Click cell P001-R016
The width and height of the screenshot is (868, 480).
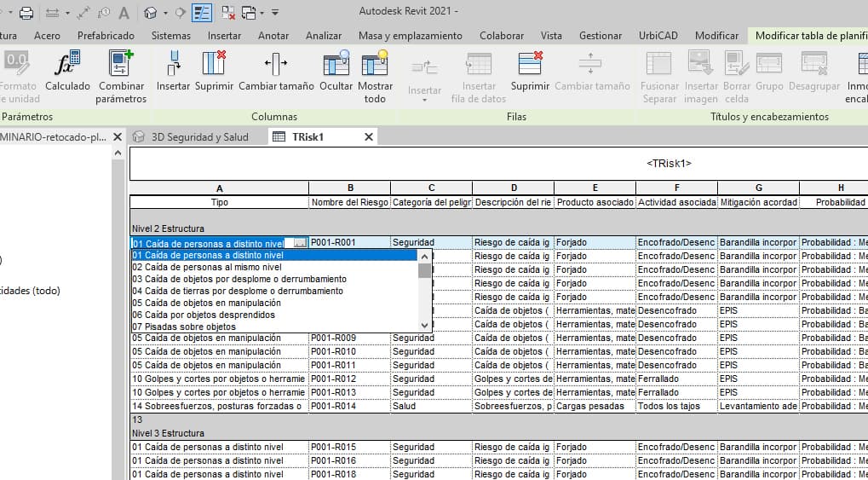[350, 460]
